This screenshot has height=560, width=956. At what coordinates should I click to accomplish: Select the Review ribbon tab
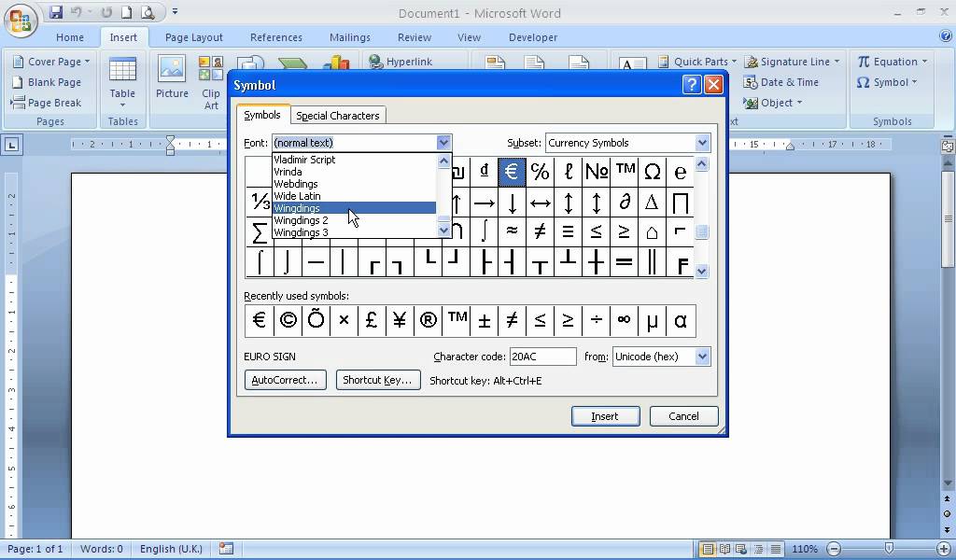tap(414, 37)
